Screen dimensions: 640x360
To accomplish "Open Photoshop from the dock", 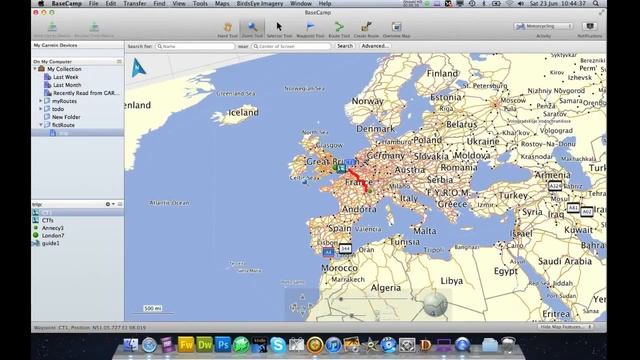I will tap(222, 345).
